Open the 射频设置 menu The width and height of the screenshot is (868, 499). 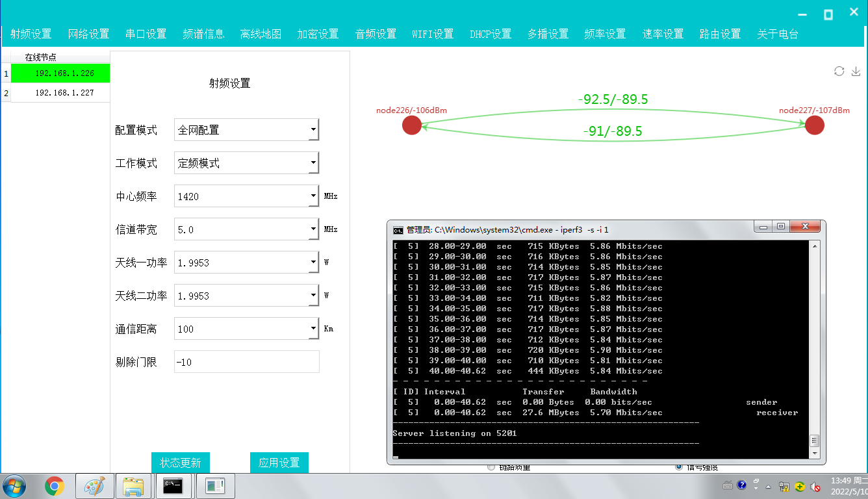[x=31, y=34]
